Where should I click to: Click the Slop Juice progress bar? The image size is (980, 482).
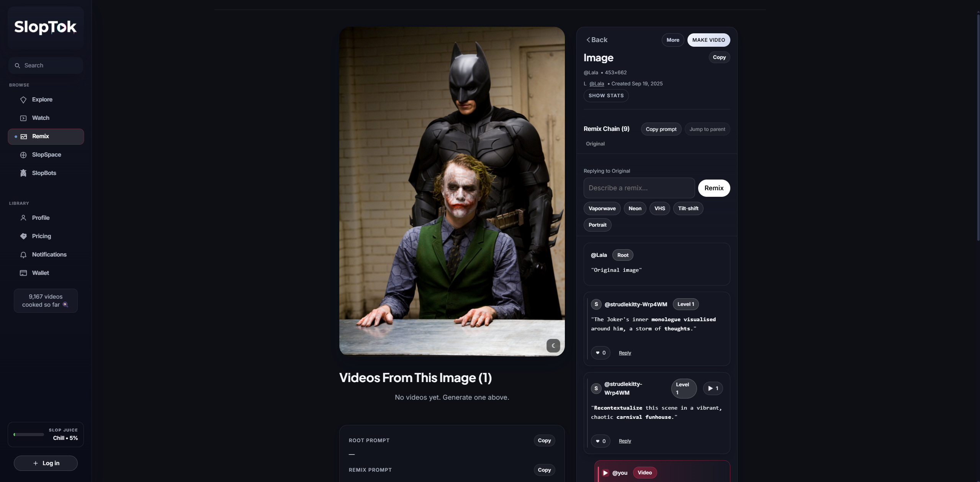click(29, 435)
